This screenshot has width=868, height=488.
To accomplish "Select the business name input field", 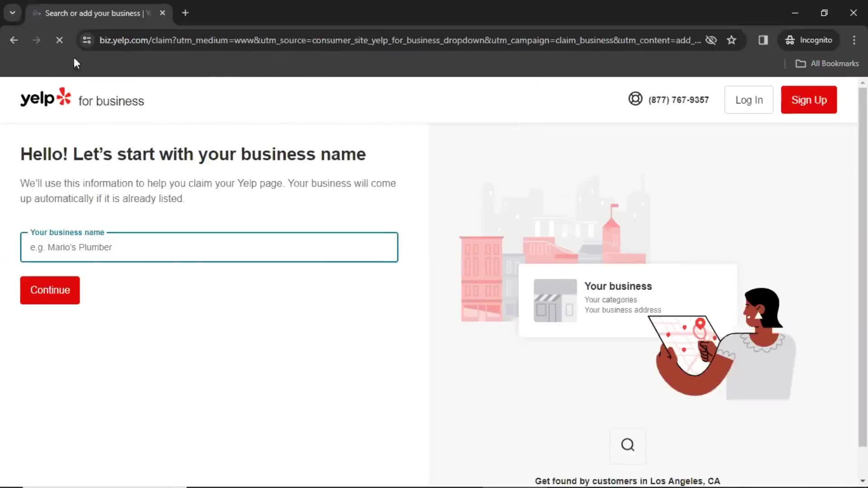I will (x=209, y=247).
